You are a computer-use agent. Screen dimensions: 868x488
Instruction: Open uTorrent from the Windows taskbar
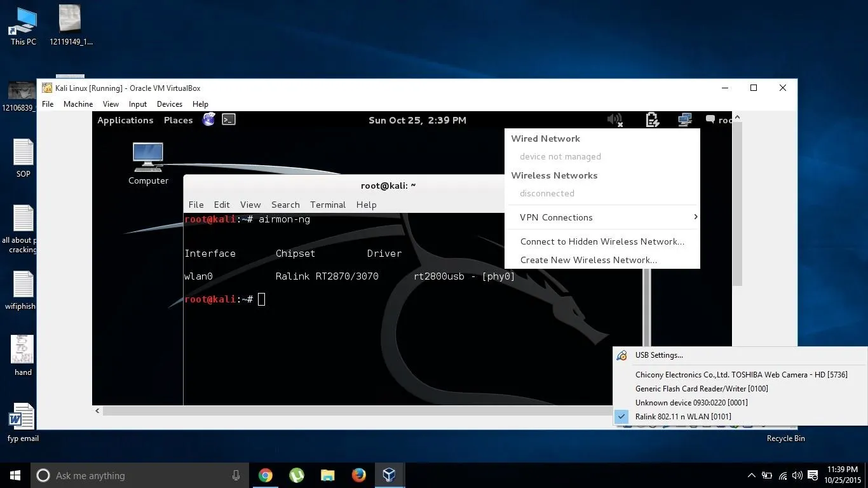[297, 475]
